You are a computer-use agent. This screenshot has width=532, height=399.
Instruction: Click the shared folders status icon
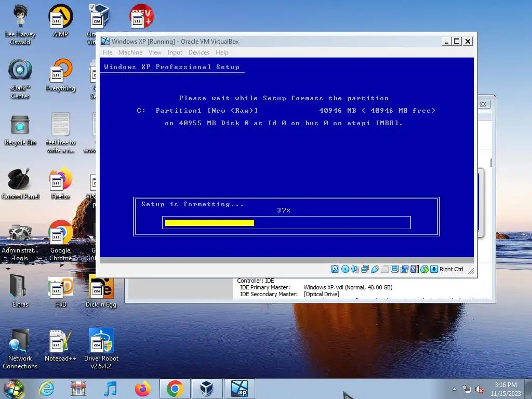point(384,269)
